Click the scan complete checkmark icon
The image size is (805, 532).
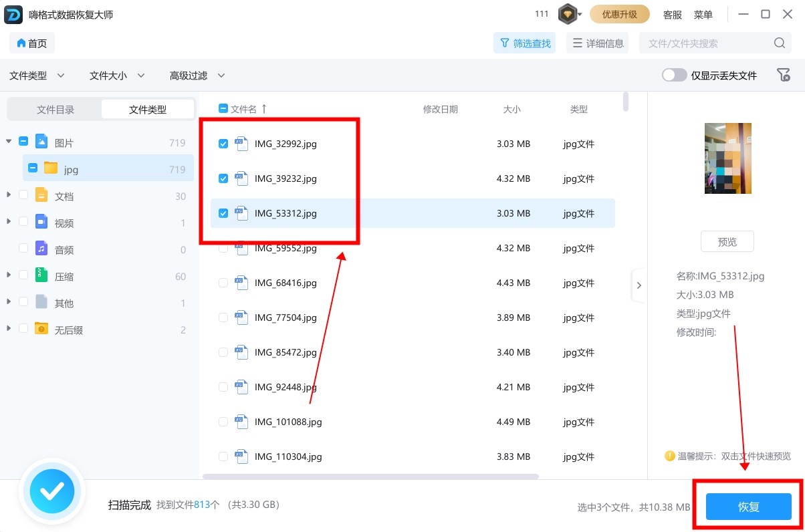click(x=52, y=492)
